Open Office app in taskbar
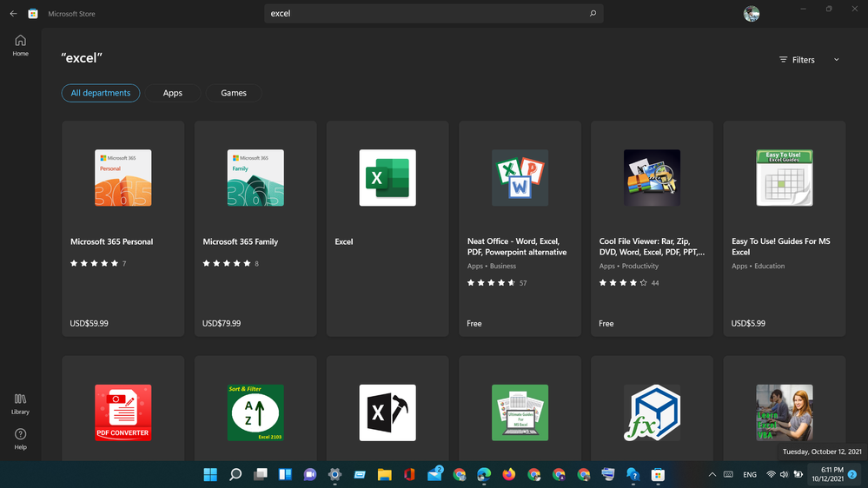The image size is (868, 488). pos(409,475)
